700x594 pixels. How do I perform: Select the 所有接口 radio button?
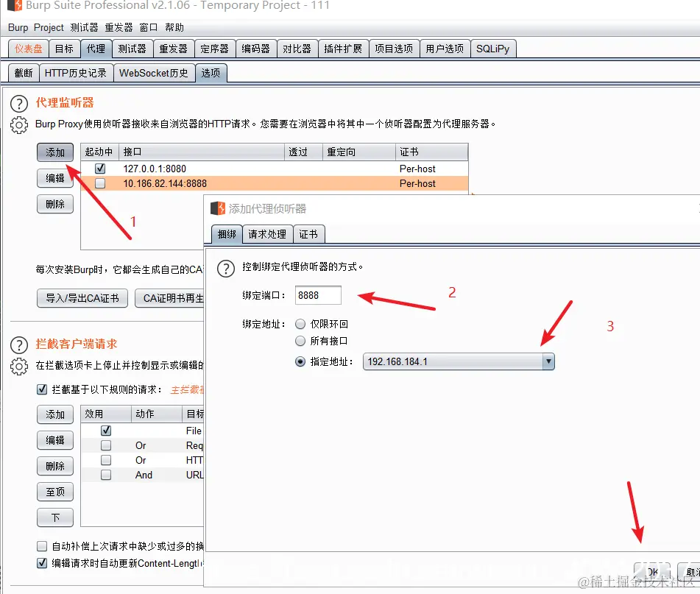point(302,341)
